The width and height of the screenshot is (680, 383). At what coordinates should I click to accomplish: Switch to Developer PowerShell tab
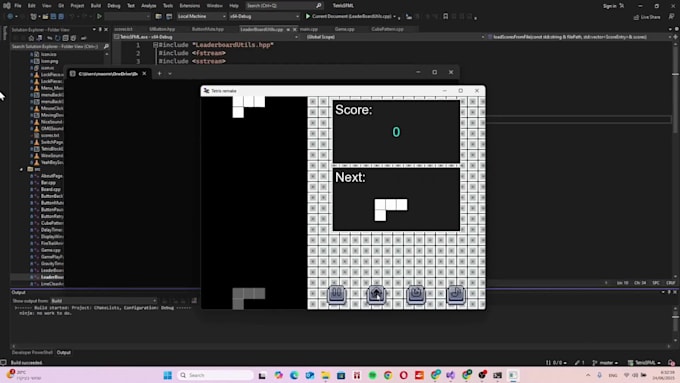(32, 352)
